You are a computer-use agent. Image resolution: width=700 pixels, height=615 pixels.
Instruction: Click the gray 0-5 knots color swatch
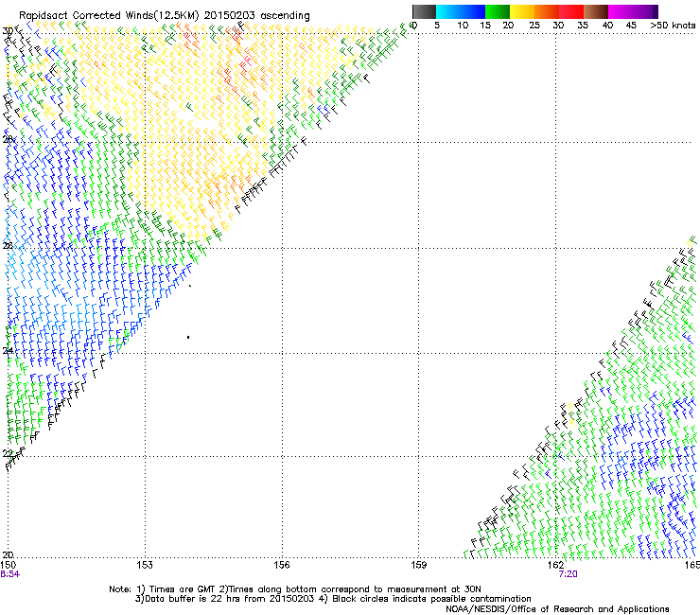424,11
